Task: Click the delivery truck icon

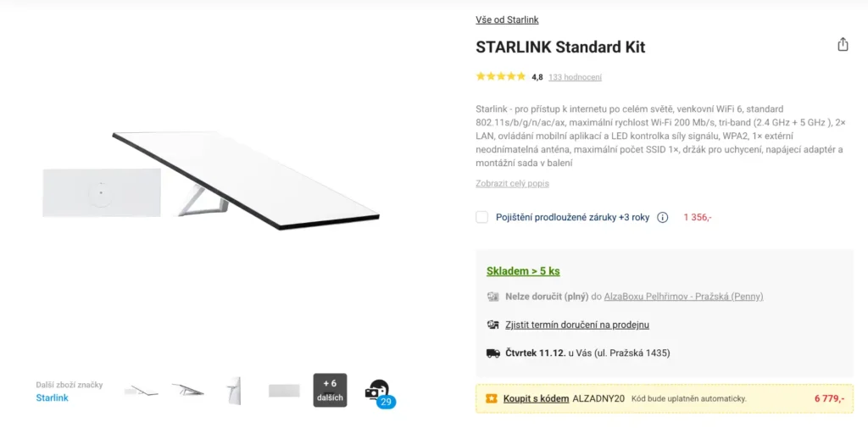Action: tap(492, 353)
